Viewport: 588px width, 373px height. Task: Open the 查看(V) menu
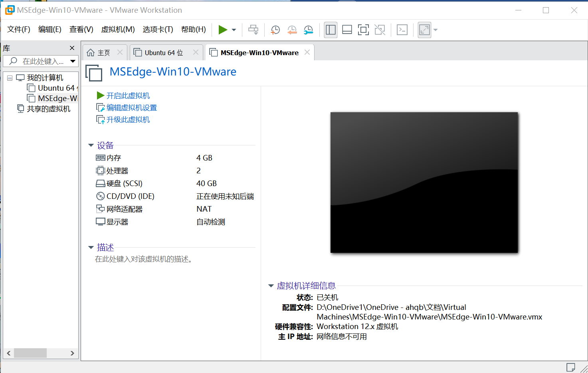tap(81, 30)
